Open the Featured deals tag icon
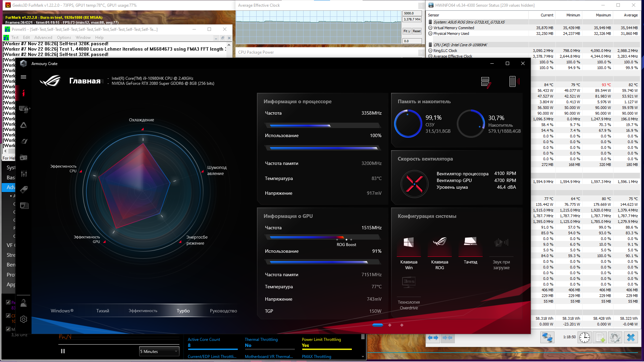Image resolution: width=644 pixels, height=362 pixels. pos(23,189)
